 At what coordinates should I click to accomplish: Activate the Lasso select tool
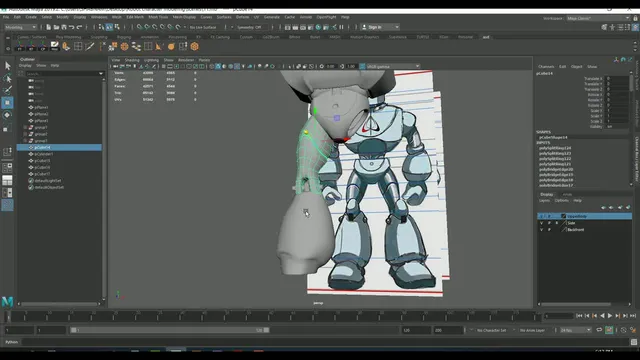7,78
